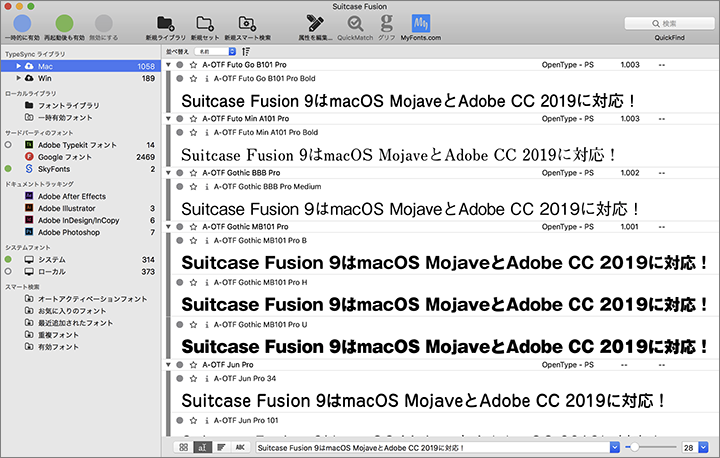This screenshot has height=458, width=720.
Task: Toggle activation dot for A-OTF Jun Pro 34
Action: point(180,379)
